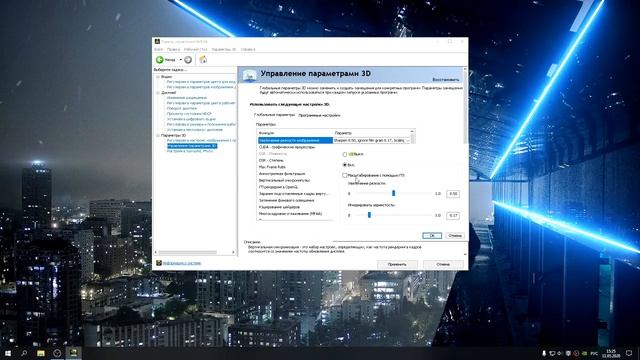Image resolution: width=640 pixels, height=360 pixels.
Task: Select Установка цифрового аудио item
Action: click(191, 119)
